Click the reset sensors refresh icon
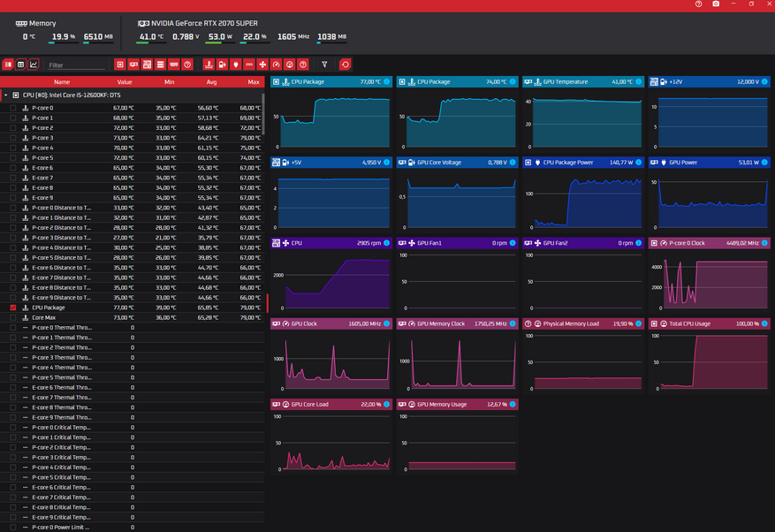 point(345,65)
